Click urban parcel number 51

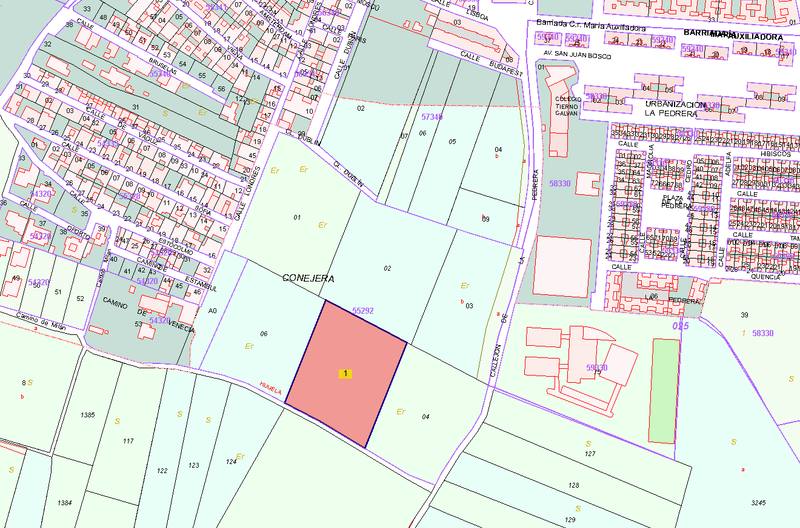click(x=58, y=292)
